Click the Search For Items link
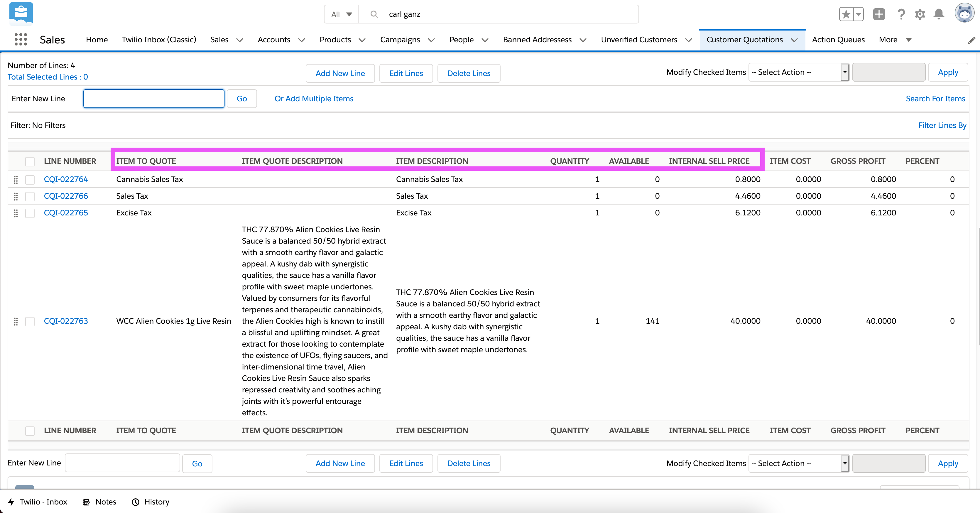 [x=935, y=99]
